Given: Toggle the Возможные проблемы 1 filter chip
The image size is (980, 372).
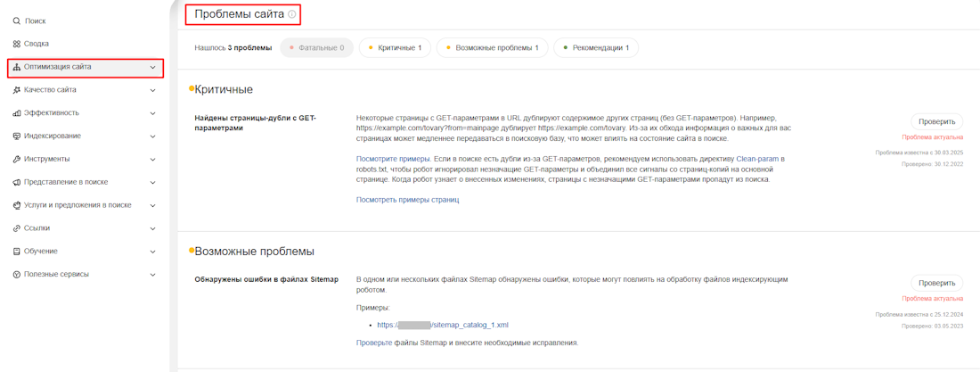Looking at the screenshot, I should [492, 48].
